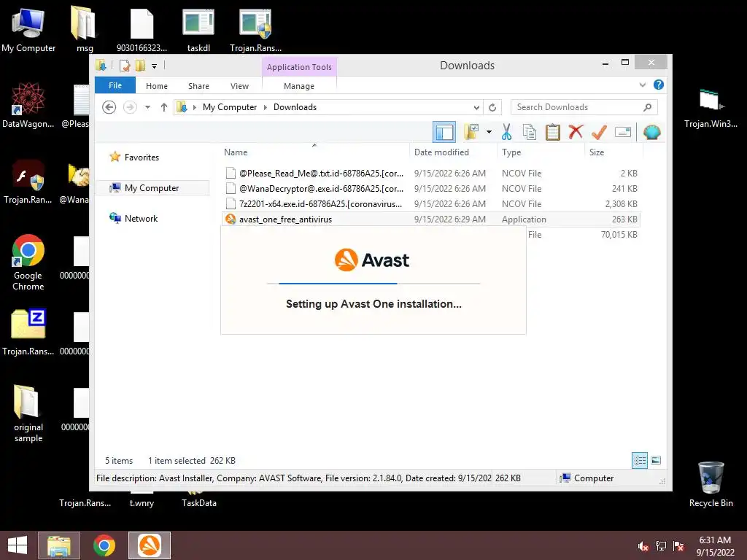This screenshot has width=747, height=560.
Task: Switch to Large icons view in status bar
Action: pyautogui.click(x=656, y=460)
